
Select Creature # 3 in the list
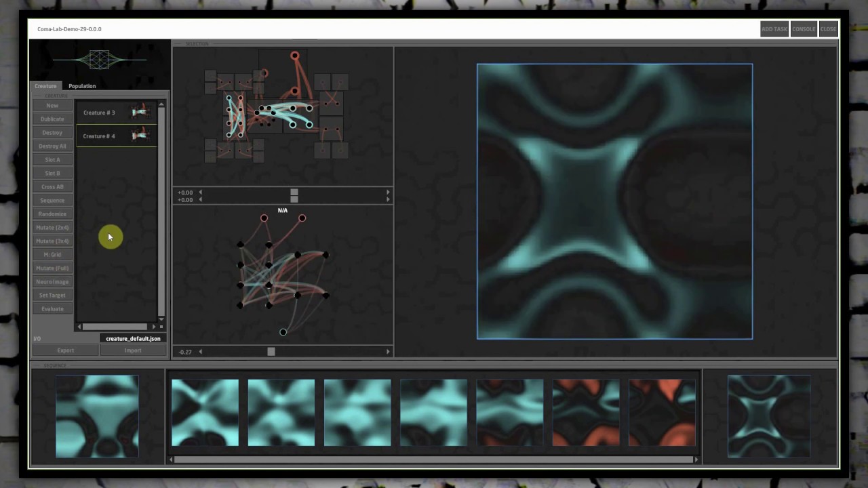tap(117, 113)
